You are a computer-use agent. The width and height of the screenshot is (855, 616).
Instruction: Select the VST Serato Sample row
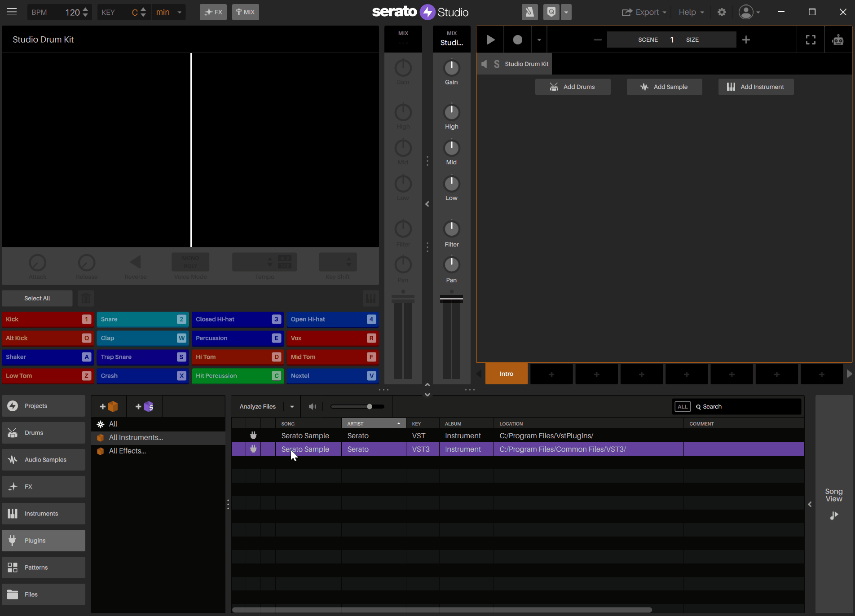(518, 436)
